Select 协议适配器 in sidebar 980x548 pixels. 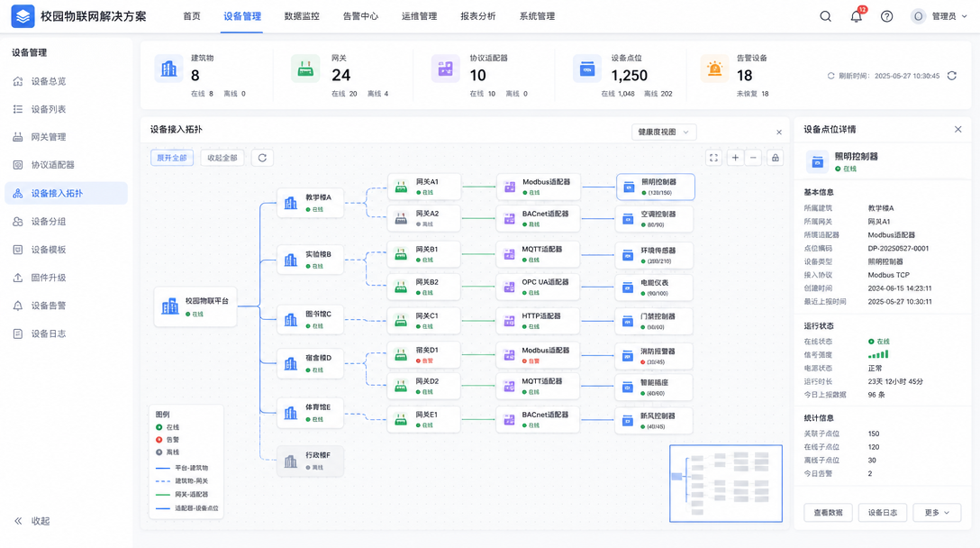[x=67, y=165]
